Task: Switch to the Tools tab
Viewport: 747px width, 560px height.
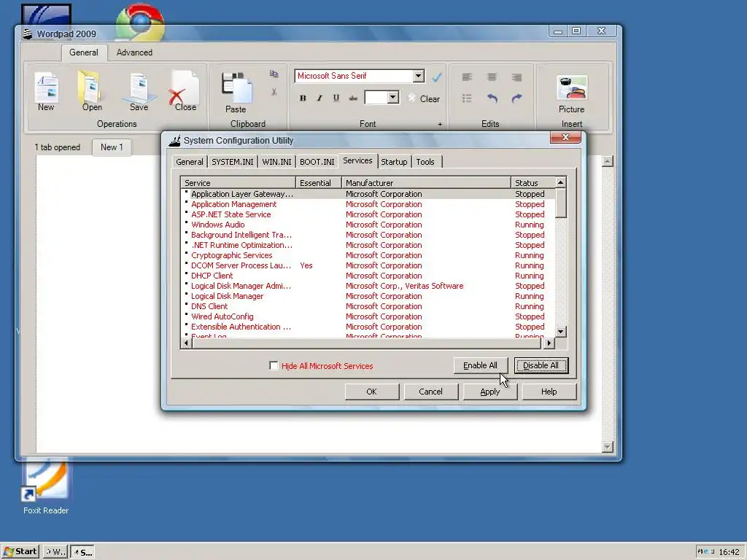Action: (425, 162)
